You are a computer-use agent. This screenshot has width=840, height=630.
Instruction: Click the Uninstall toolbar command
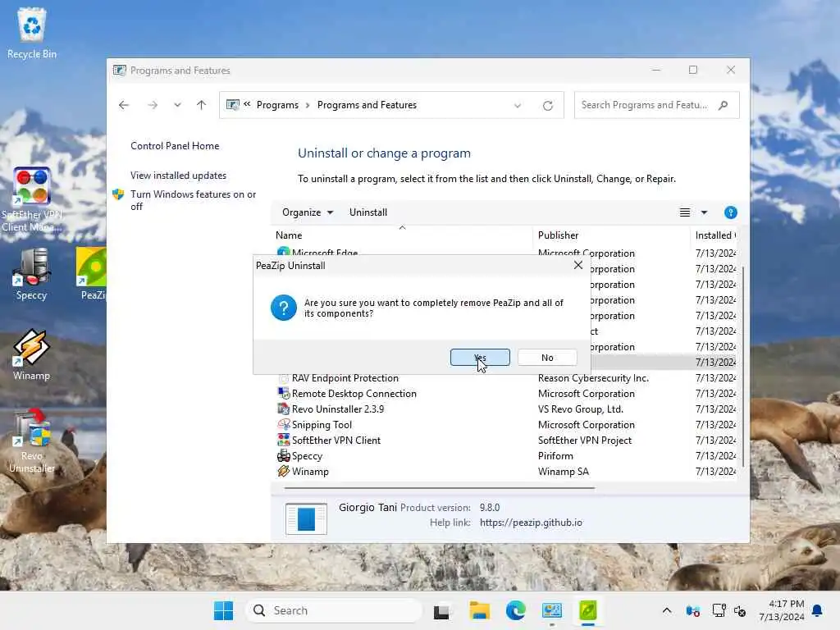[x=368, y=212]
